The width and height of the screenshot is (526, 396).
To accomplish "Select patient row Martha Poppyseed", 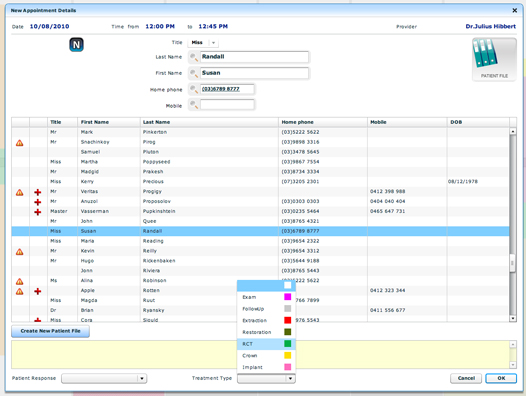I will point(260,162).
